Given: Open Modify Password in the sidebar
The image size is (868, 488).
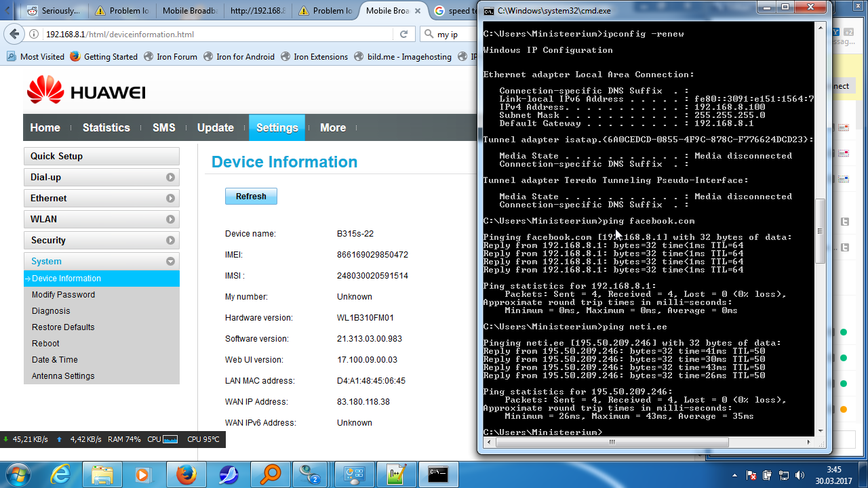Looking at the screenshot, I should point(63,295).
